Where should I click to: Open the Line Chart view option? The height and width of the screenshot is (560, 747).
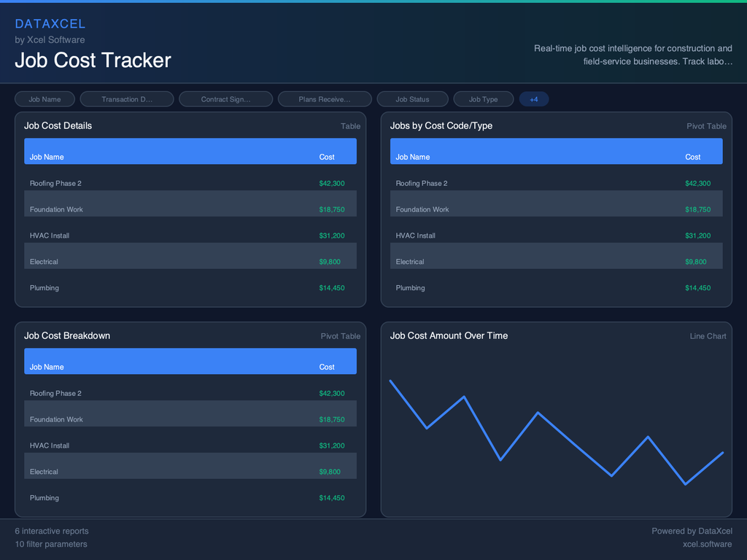pos(708,336)
